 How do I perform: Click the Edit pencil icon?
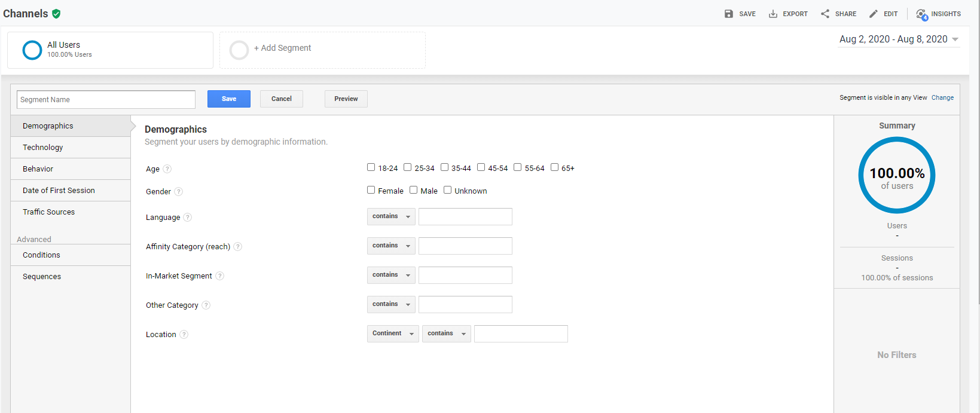[874, 14]
